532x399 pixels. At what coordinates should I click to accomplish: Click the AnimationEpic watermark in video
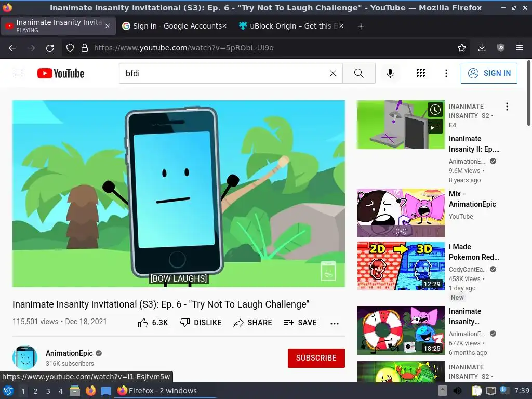(328, 271)
